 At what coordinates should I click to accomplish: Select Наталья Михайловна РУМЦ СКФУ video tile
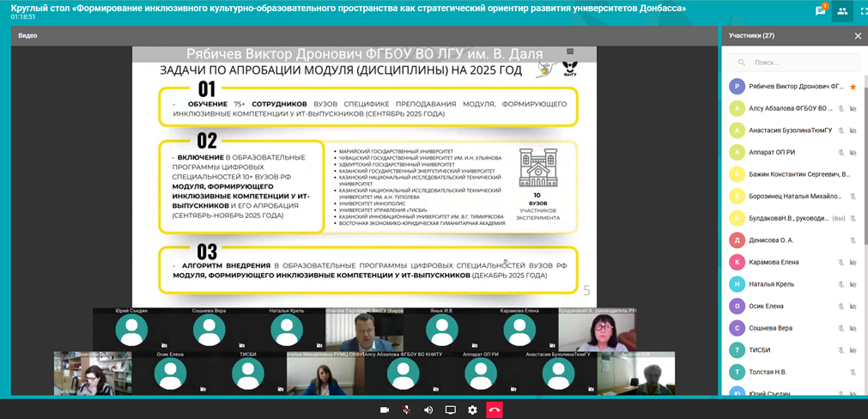coord(325,373)
